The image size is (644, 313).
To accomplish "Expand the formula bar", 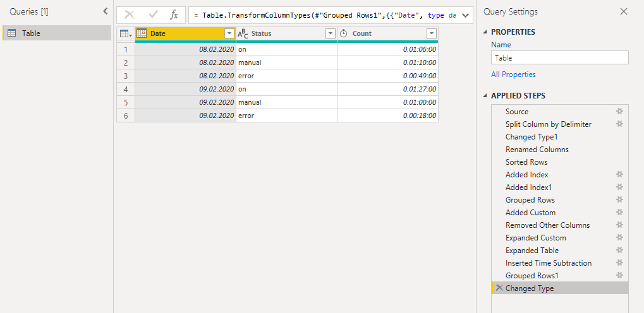I will pyautogui.click(x=465, y=16).
